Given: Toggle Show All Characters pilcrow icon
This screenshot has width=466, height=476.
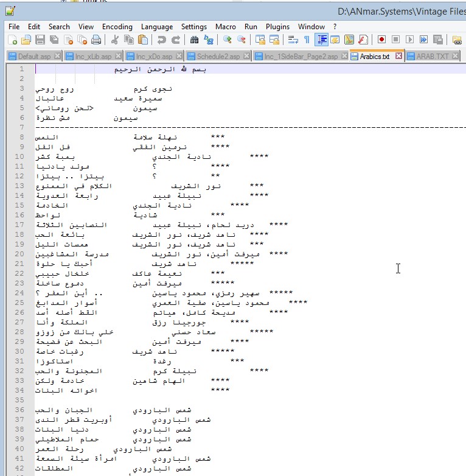Looking at the screenshot, I should [307, 40].
